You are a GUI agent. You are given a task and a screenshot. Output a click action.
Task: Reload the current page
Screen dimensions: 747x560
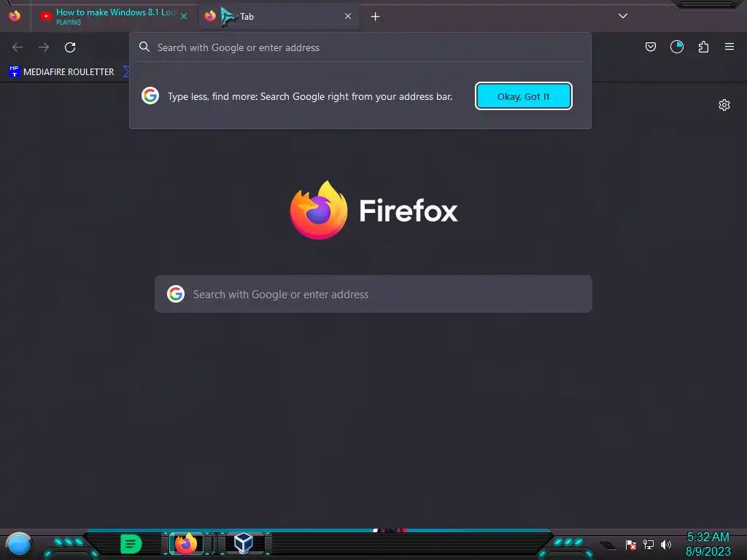coord(70,47)
